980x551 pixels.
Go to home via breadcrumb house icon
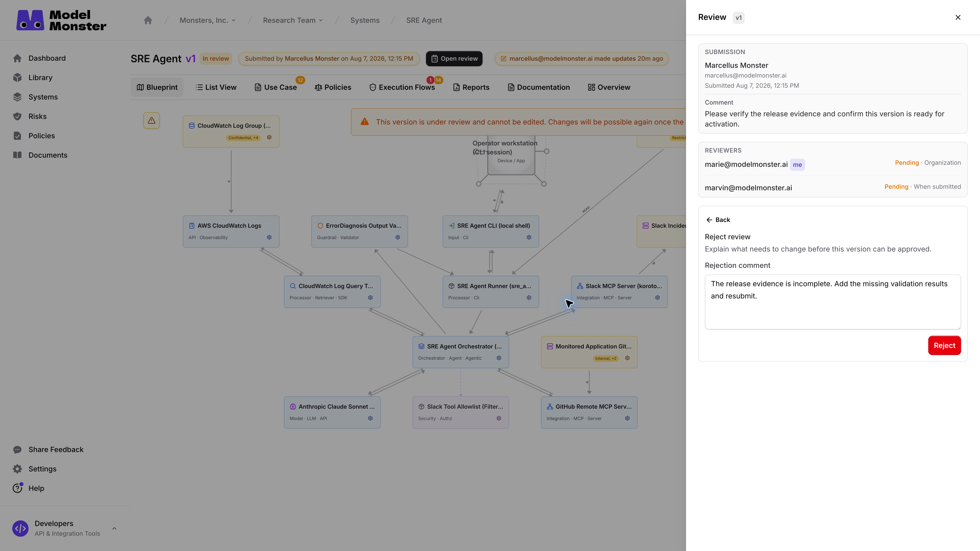click(x=148, y=20)
